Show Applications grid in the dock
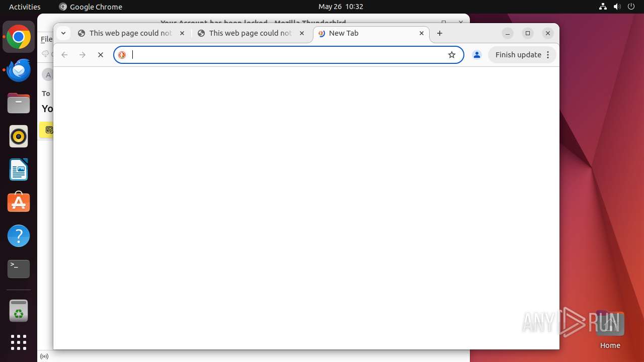 (19, 342)
